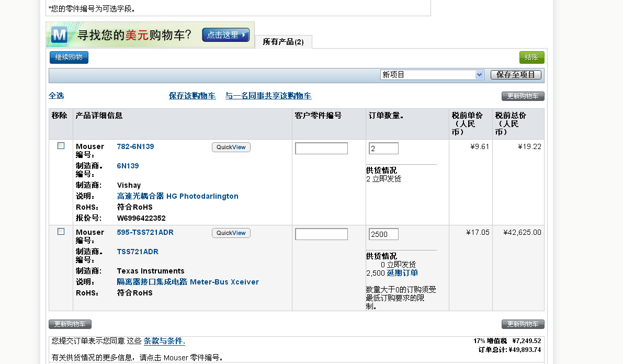Click the Mouser M logo icon

pos(59,35)
